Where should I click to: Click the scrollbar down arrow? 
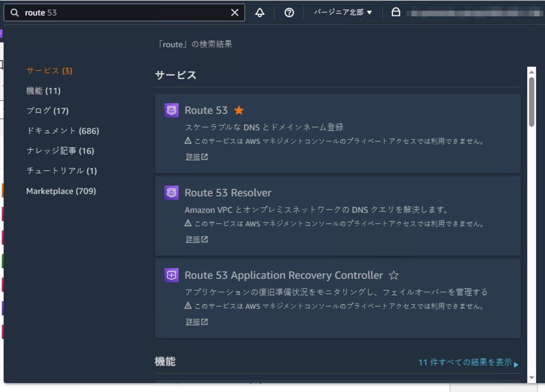(x=531, y=377)
